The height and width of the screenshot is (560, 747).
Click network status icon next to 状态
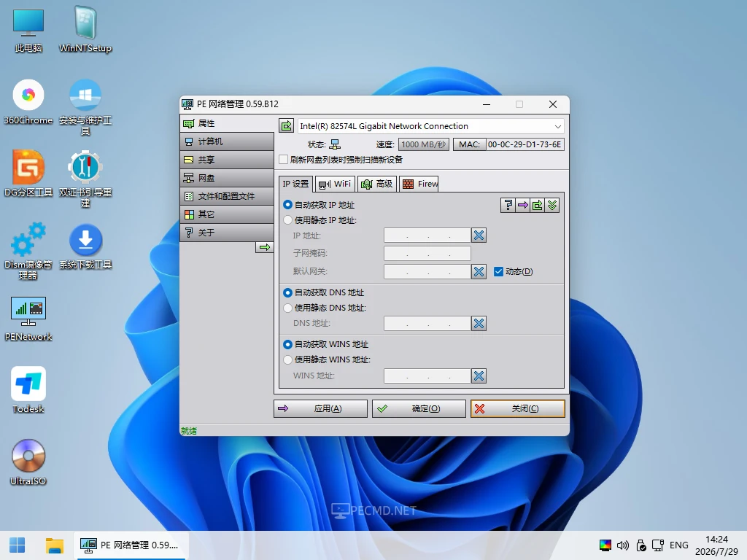pyautogui.click(x=336, y=144)
